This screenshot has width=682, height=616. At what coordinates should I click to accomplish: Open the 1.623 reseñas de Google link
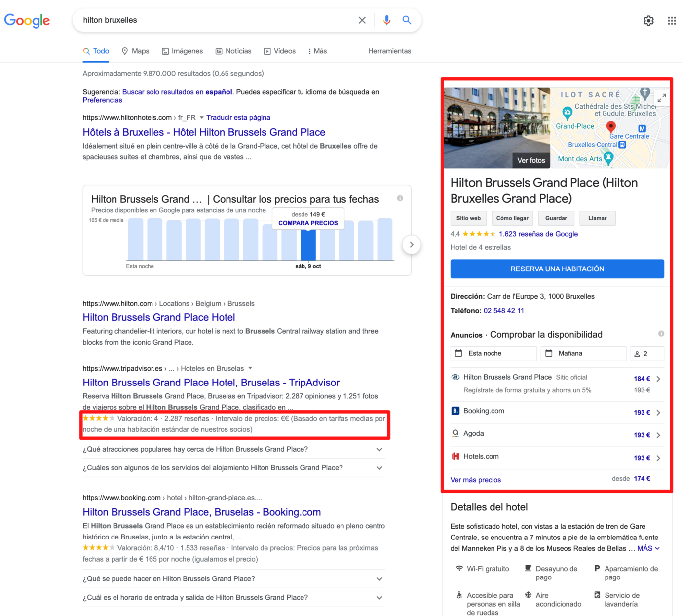(538, 234)
